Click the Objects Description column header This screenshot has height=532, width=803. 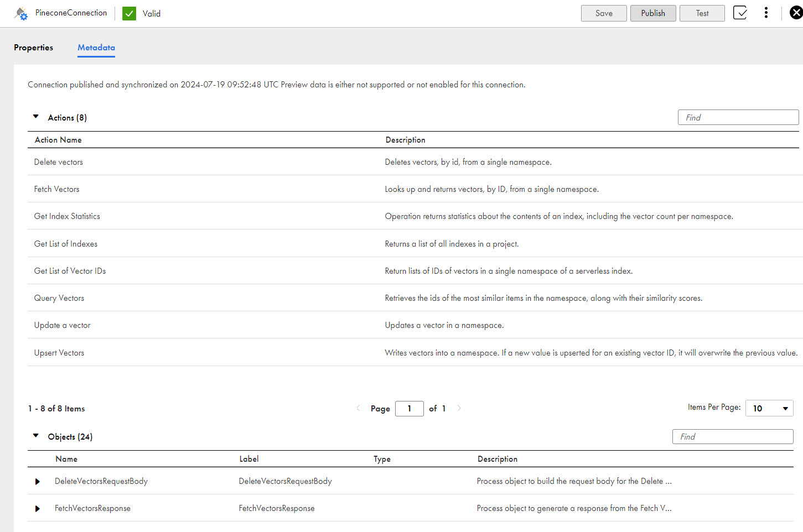tap(498, 459)
